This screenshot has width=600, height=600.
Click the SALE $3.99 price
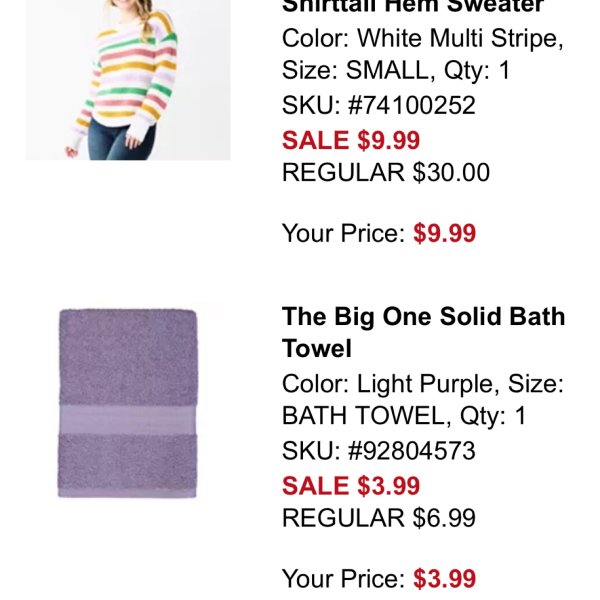click(x=351, y=486)
